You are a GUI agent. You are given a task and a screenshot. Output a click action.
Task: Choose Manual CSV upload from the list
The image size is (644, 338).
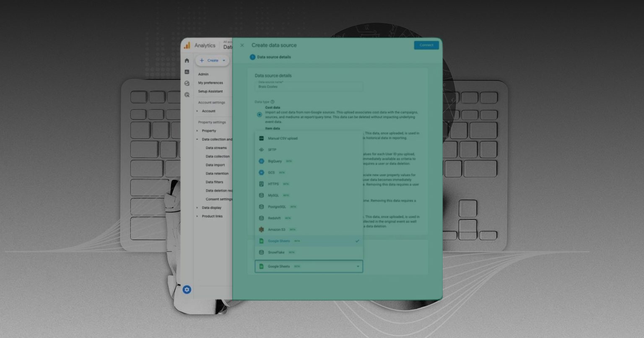pos(309,138)
